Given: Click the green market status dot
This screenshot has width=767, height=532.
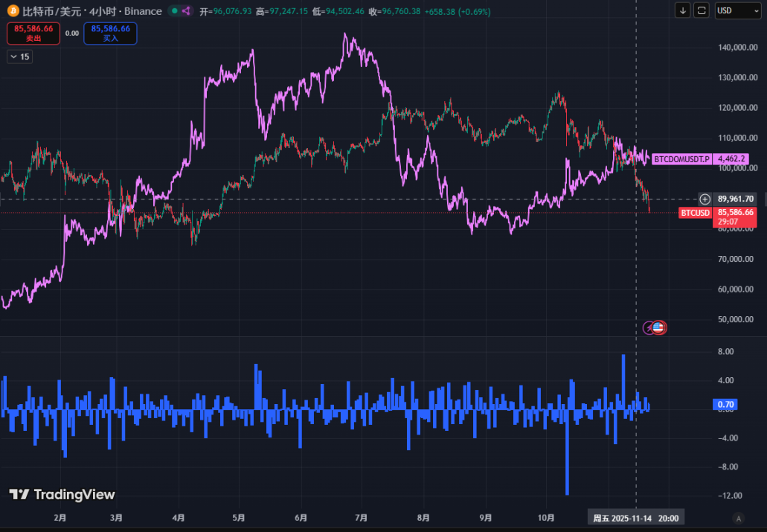Looking at the screenshot, I should [173, 11].
